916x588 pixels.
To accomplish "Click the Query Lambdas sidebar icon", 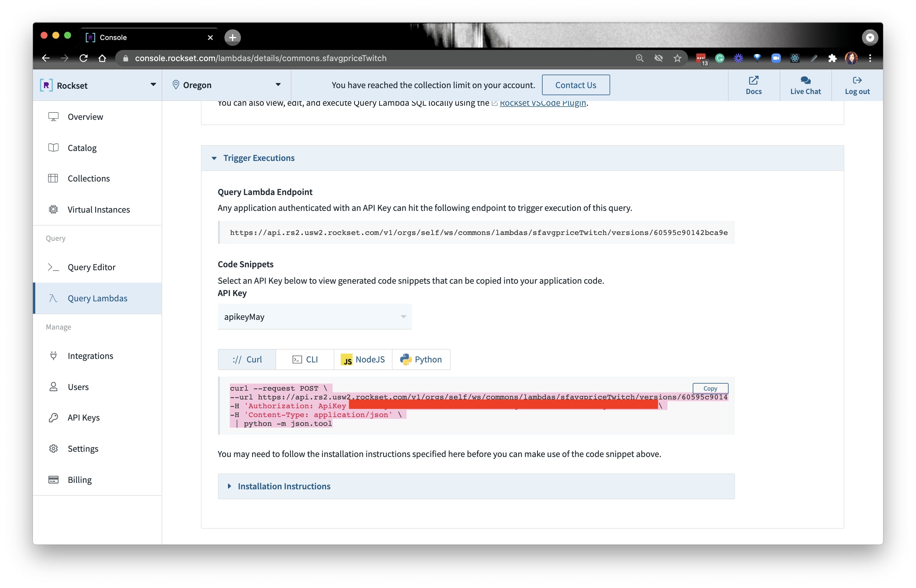I will point(53,298).
